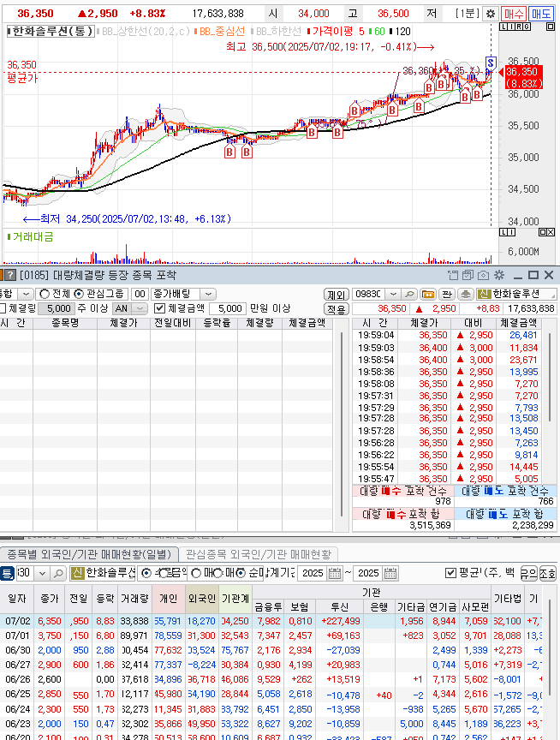This screenshot has height=740, width=560.
Task: Select the 관심그룹 radio button
Action: 80,294
